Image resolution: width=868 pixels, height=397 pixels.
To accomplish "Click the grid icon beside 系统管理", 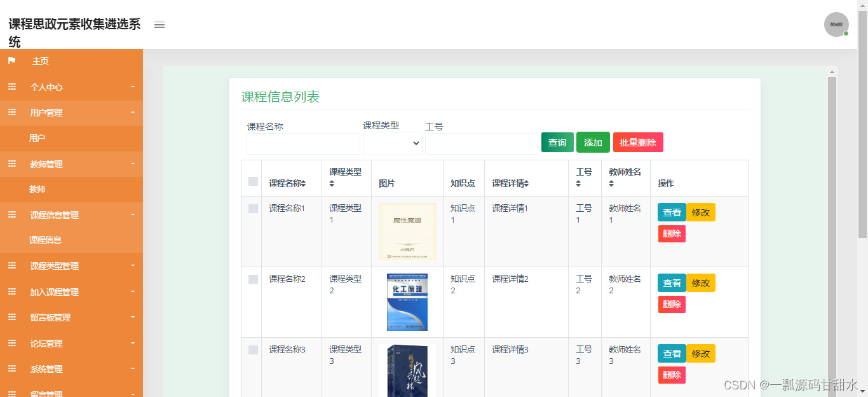I will 11,368.
